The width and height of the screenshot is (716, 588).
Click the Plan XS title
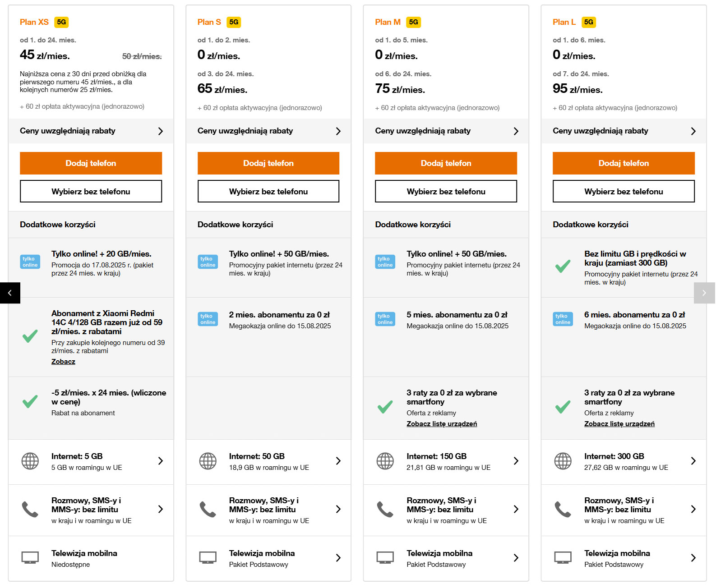tap(34, 22)
